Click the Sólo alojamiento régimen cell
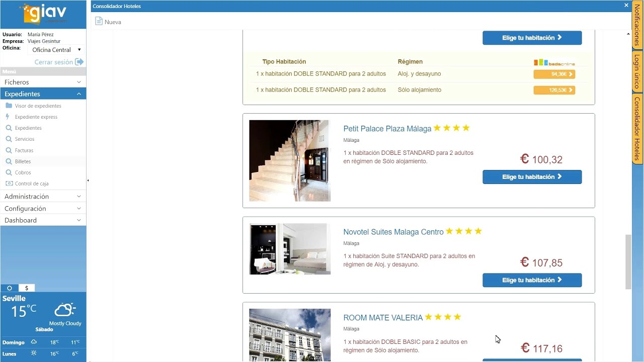644x362 pixels. click(419, 90)
